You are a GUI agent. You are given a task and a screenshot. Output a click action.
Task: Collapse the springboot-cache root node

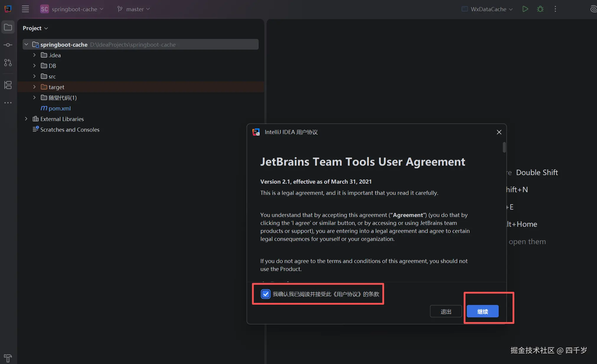click(x=26, y=45)
